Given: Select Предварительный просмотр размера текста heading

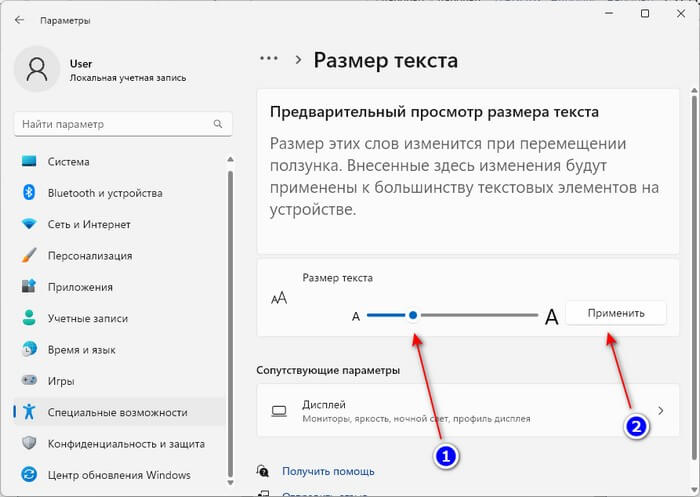Looking at the screenshot, I should [x=434, y=112].
